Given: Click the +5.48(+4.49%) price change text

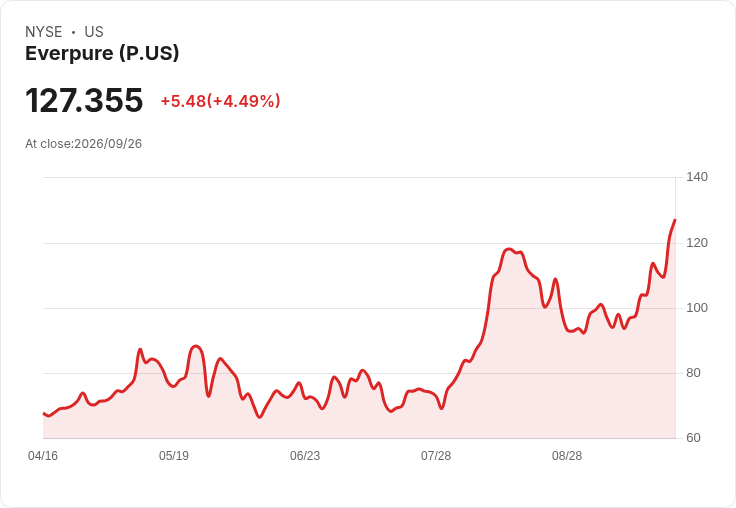Looking at the screenshot, I should point(220,101).
